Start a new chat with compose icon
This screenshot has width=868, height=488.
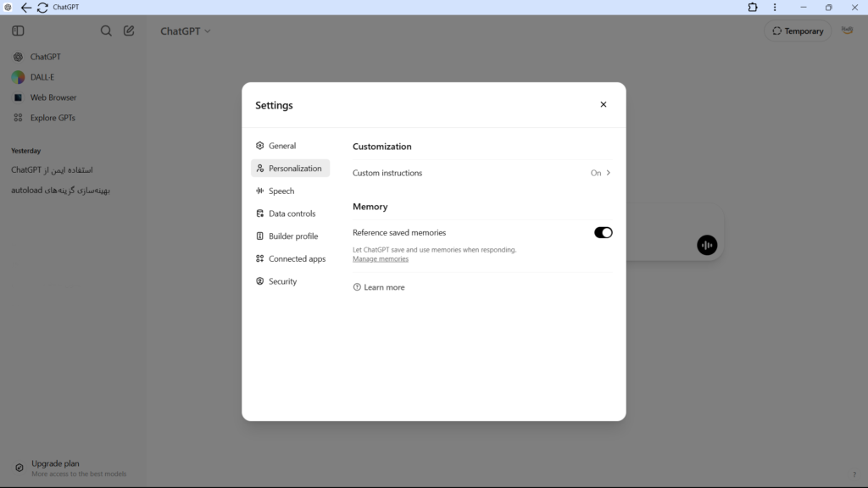tap(129, 31)
